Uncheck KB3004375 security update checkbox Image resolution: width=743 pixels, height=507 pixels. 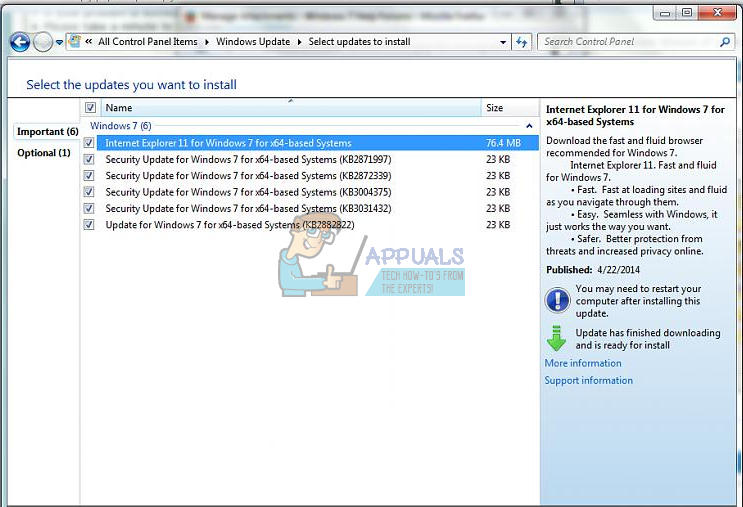point(89,192)
